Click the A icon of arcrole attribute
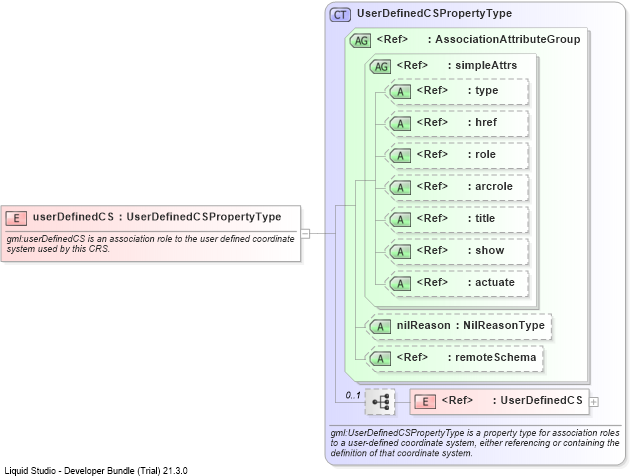The height and width of the screenshot is (476, 630). (400, 188)
